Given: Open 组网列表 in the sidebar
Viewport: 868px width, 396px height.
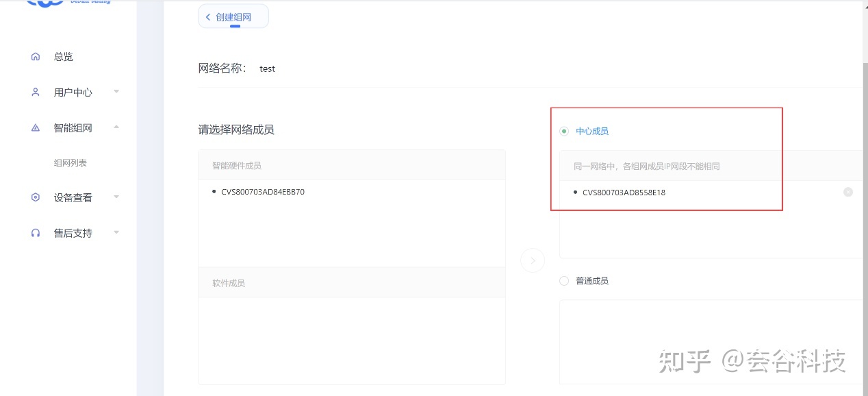Looking at the screenshot, I should 71,163.
